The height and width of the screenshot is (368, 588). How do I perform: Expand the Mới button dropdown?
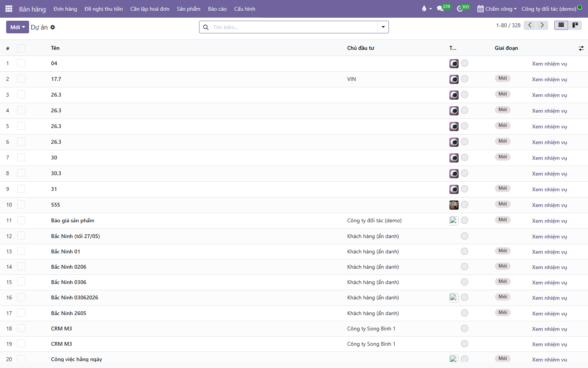(x=18, y=27)
